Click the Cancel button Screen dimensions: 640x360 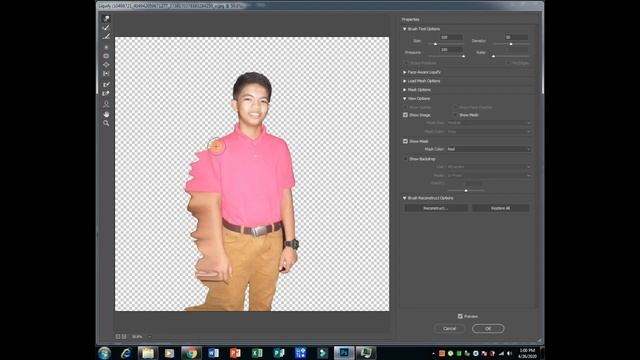tap(449, 329)
